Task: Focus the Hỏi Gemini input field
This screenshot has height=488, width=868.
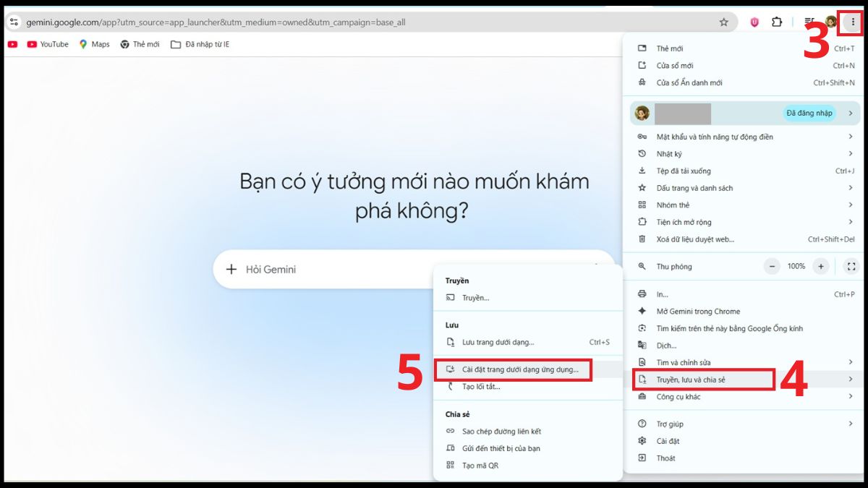Action: (x=412, y=270)
